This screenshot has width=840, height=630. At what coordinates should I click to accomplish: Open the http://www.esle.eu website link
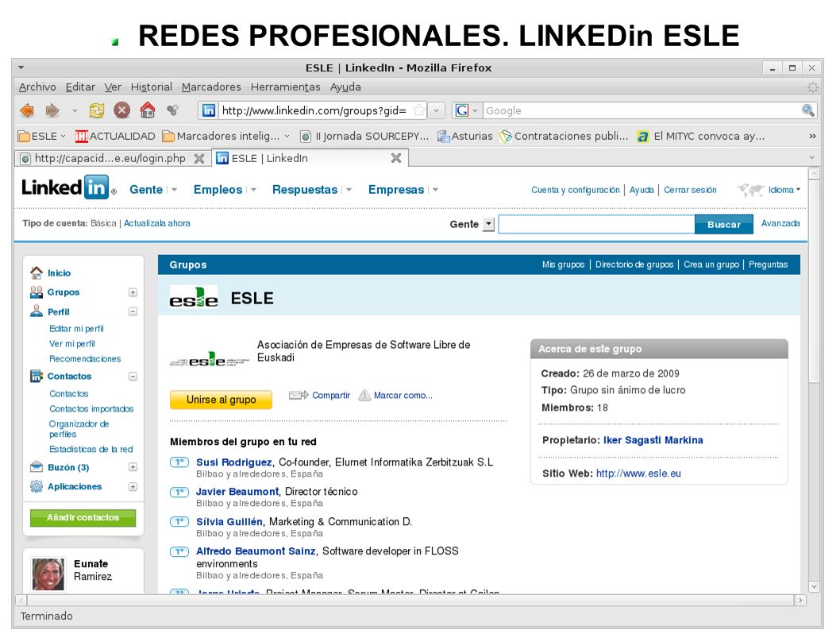(x=638, y=473)
